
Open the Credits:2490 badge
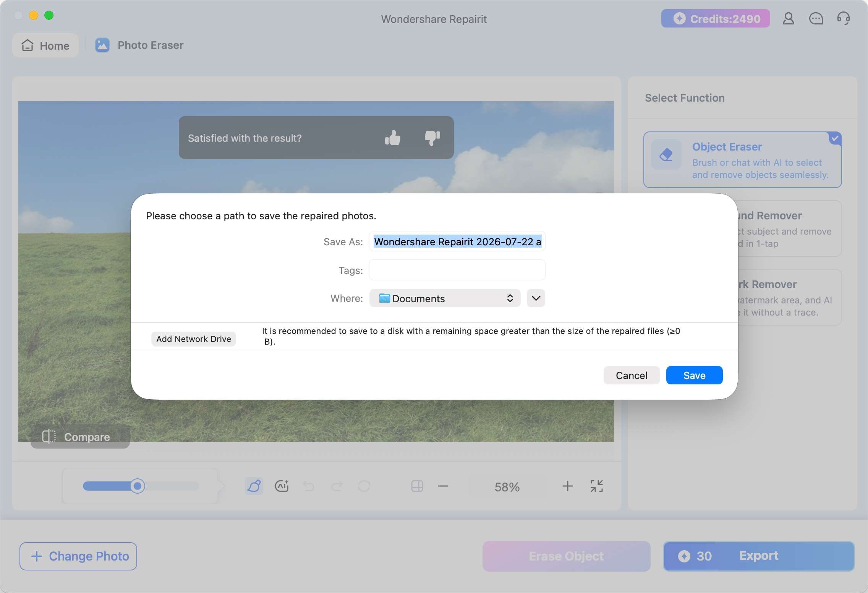716,19
